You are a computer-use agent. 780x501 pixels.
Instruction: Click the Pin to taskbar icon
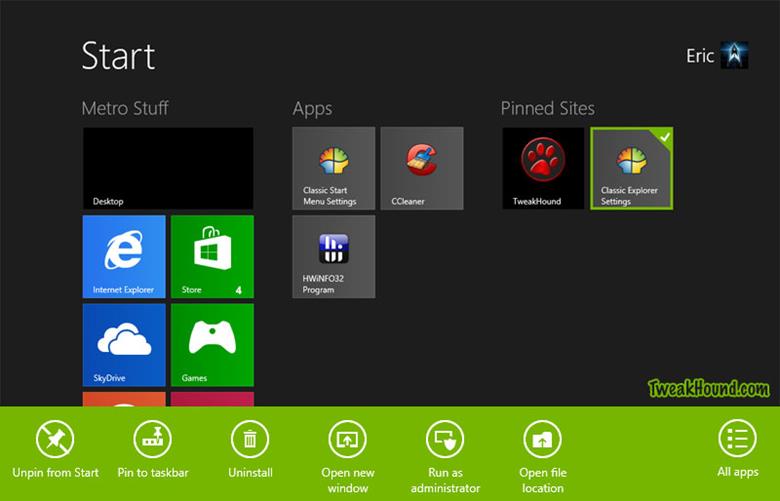coord(153,439)
